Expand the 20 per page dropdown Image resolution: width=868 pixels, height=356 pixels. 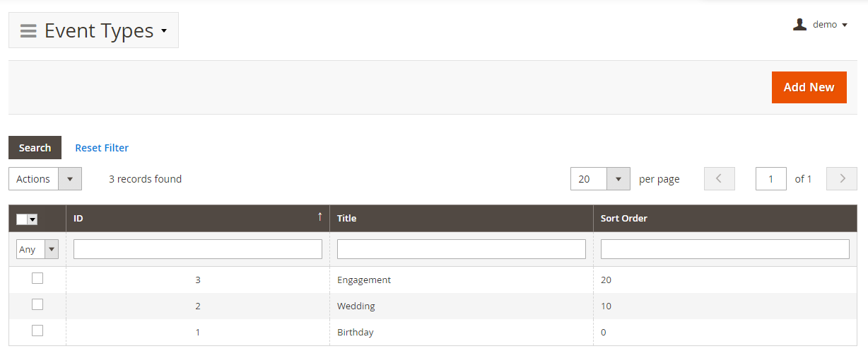pyautogui.click(x=618, y=179)
